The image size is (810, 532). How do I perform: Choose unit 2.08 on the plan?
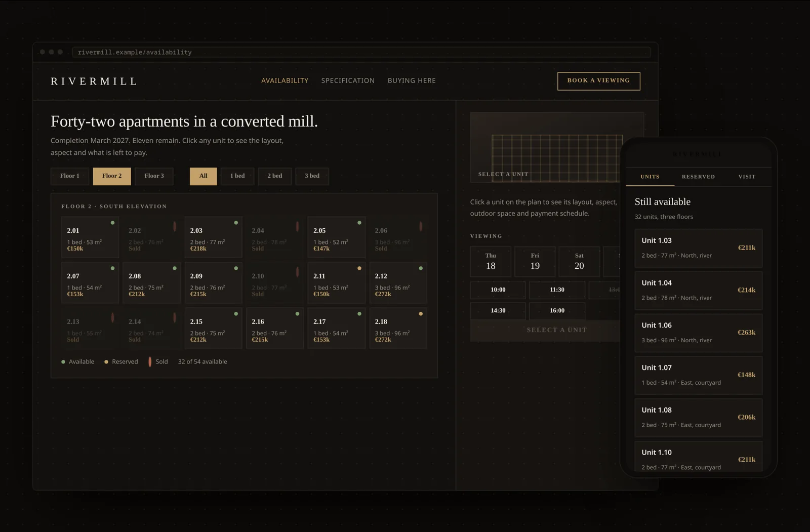point(151,283)
